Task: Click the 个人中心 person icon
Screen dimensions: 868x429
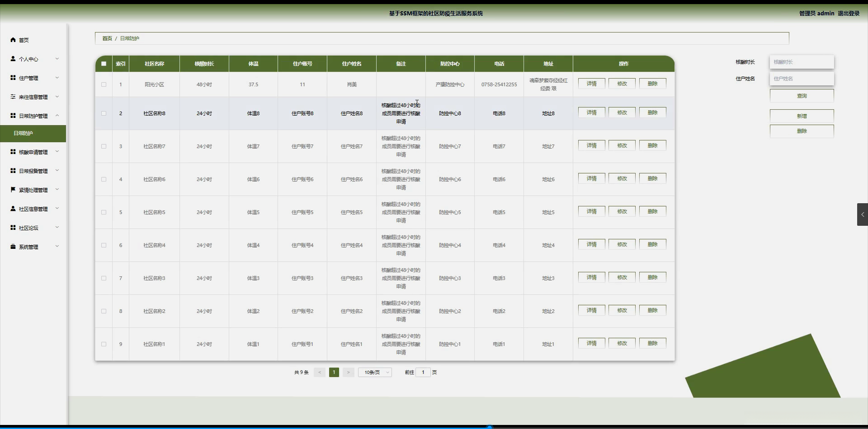Action: point(13,59)
